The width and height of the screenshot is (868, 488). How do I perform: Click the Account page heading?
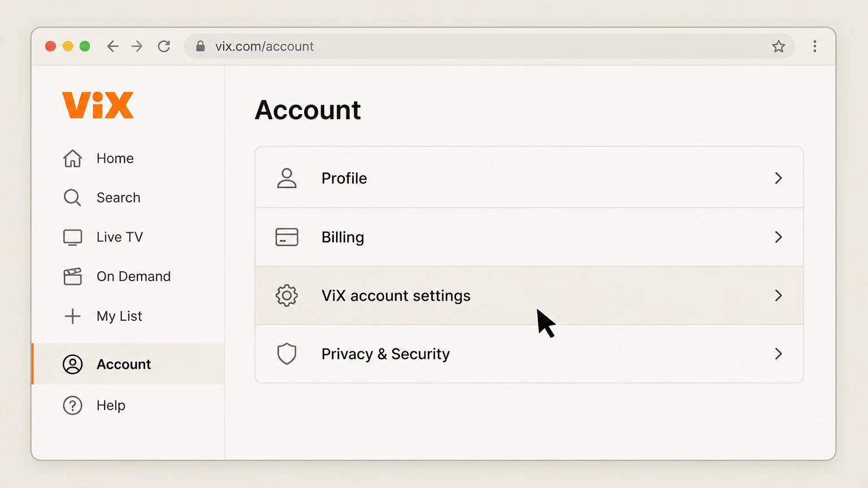point(308,110)
